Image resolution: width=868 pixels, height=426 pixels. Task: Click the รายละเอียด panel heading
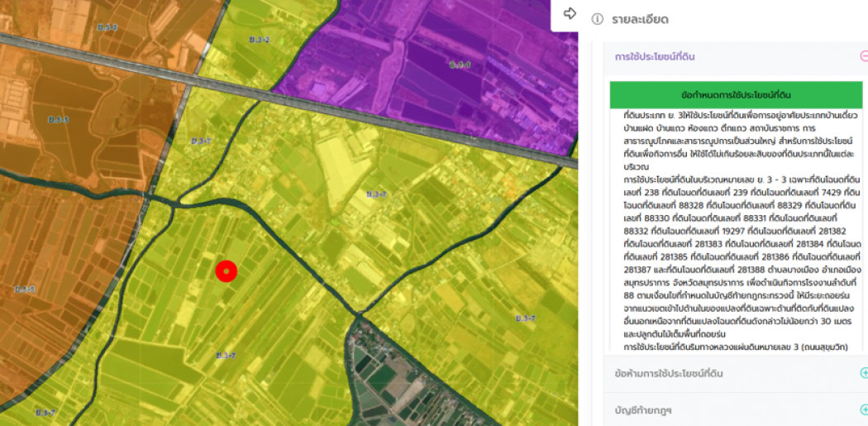pos(640,19)
